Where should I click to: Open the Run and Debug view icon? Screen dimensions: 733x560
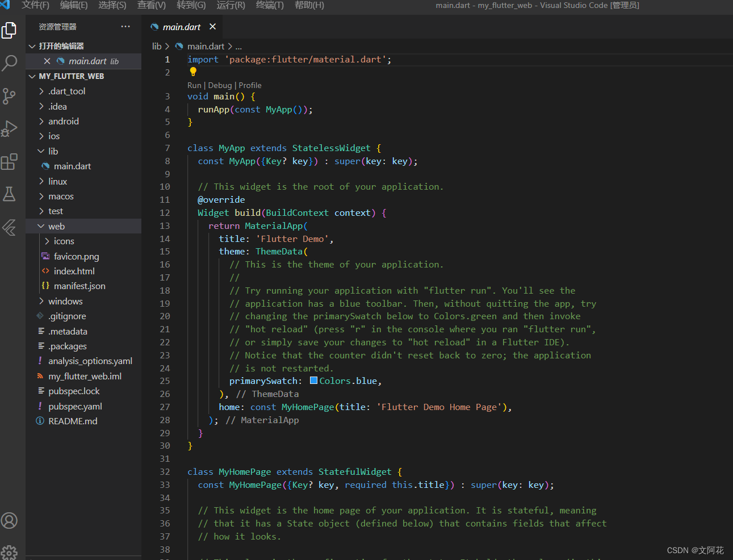pyautogui.click(x=9, y=128)
